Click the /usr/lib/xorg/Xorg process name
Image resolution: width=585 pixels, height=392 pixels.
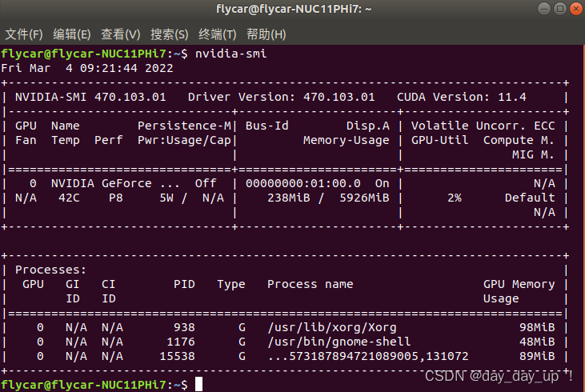[332, 327]
